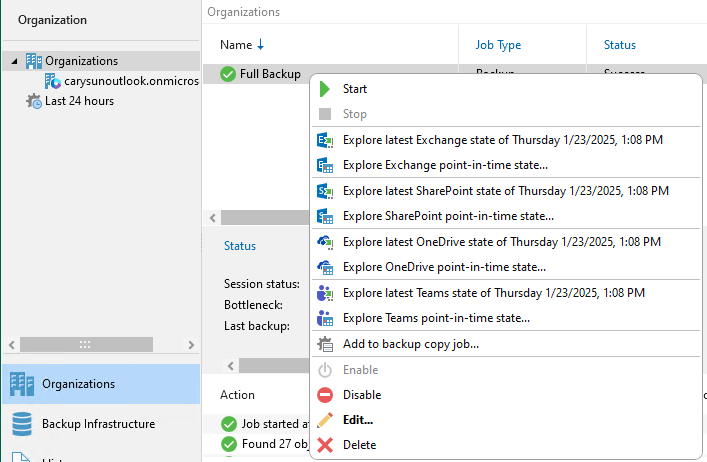The height and width of the screenshot is (462, 707).
Task: Select Explore Exchange point-in-time state
Action: tap(444, 165)
